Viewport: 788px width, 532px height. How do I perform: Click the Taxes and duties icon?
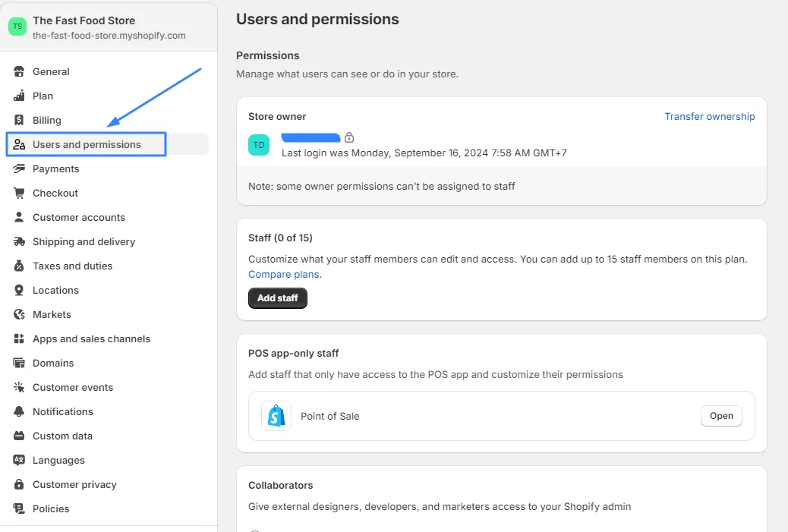[19, 266]
